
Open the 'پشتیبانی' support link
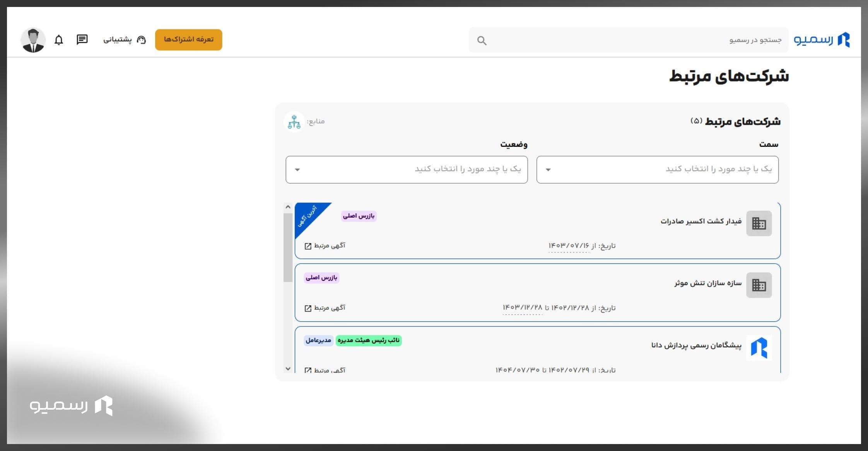point(124,40)
